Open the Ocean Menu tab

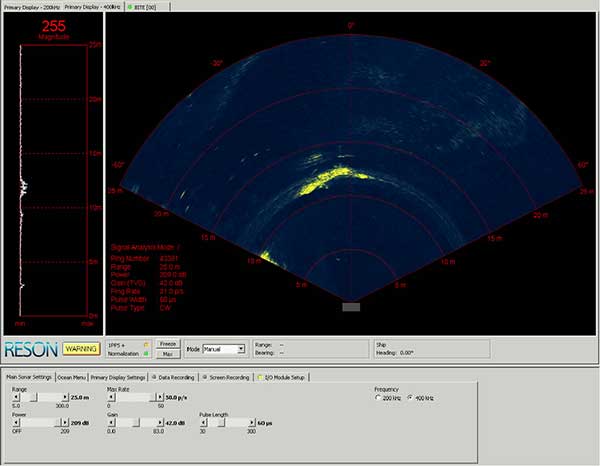[x=71, y=377]
